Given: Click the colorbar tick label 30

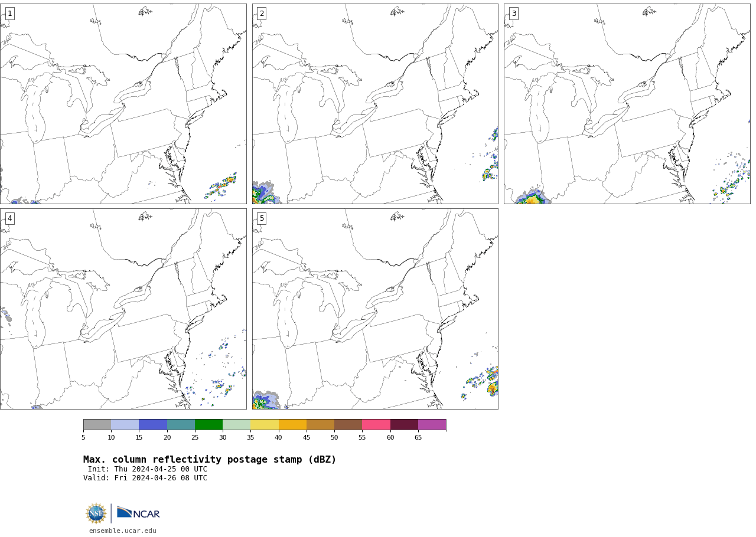Looking at the screenshot, I should (x=223, y=437).
